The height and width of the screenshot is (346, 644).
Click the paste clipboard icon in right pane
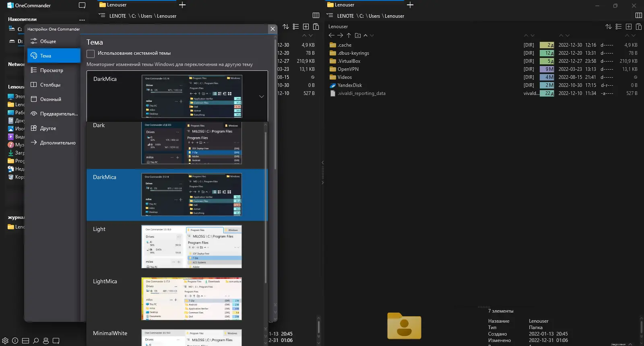coord(639,27)
